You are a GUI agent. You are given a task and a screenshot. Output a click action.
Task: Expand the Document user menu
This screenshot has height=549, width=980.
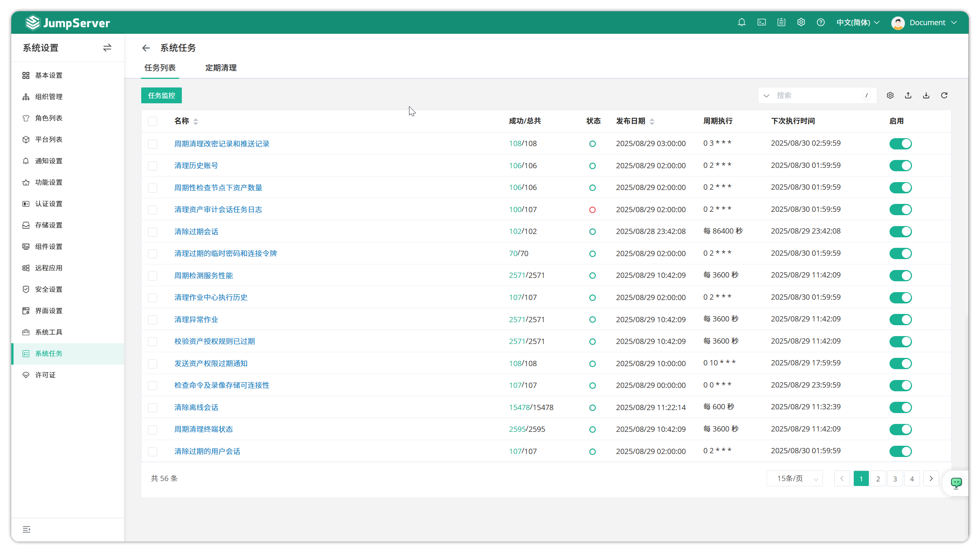tap(933, 23)
